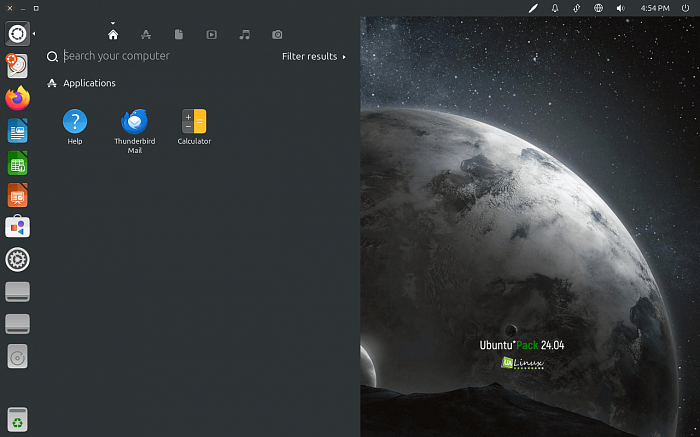This screenshot has width=700, height=437.
Task: Select the Home lens tab
Action: (x=113, y=34)
